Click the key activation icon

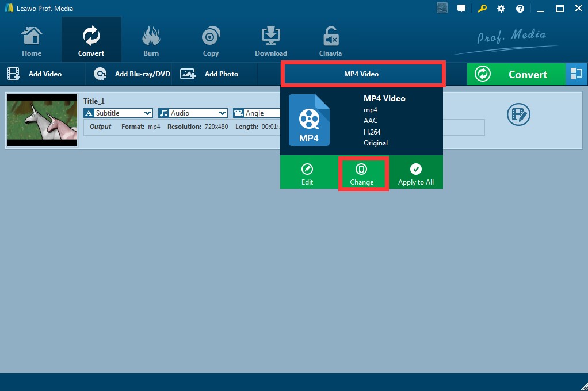482,8
